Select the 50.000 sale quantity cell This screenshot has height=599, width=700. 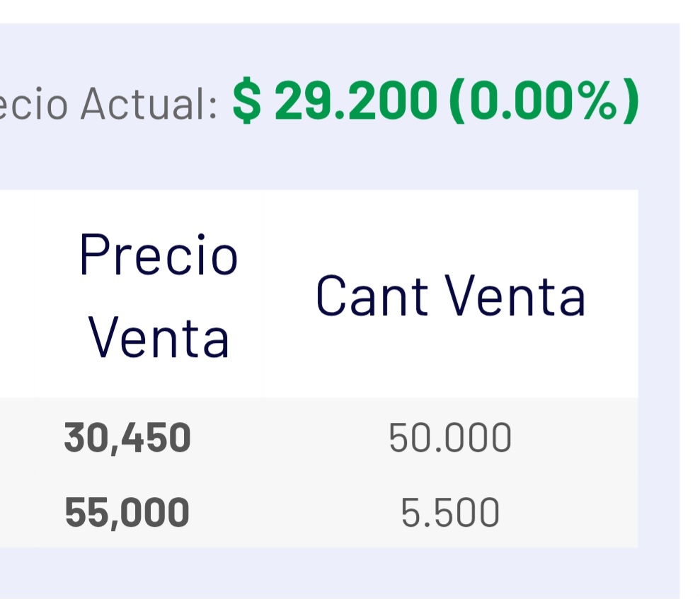450,438
